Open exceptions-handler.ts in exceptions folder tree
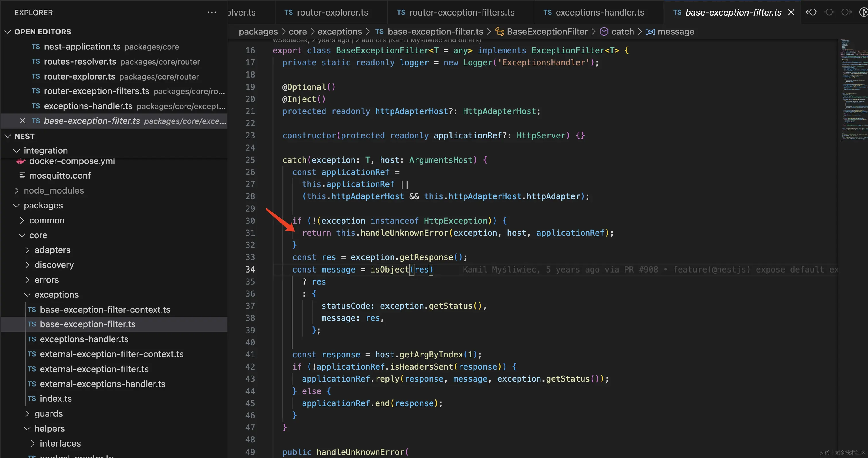Viewport: 868px width, 458px height. click(x=114, y=339)
